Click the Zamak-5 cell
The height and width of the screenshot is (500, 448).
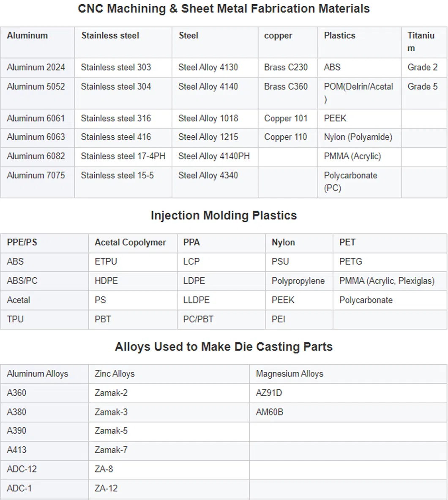click(x=111, y=431)
